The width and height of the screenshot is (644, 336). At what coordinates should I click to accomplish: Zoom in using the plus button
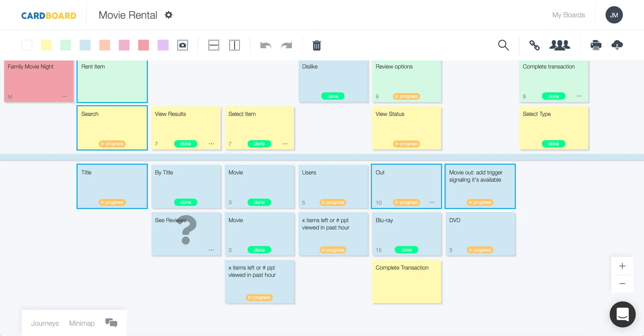point(622,266)
